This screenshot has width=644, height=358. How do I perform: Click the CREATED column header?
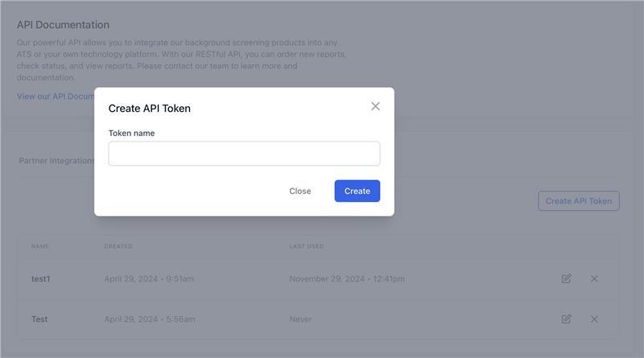[x=118, y=246]
